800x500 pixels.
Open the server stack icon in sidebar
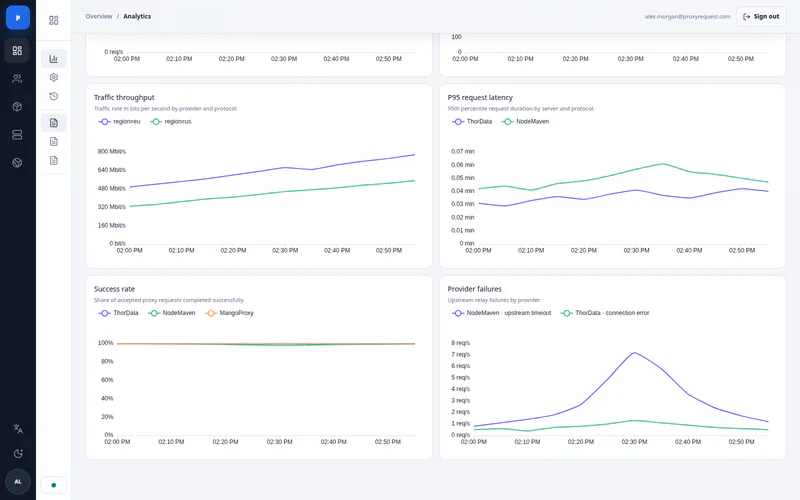(17, 135)
